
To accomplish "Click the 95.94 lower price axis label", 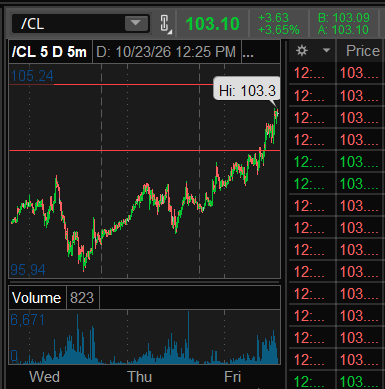I will tap(28, 270).
